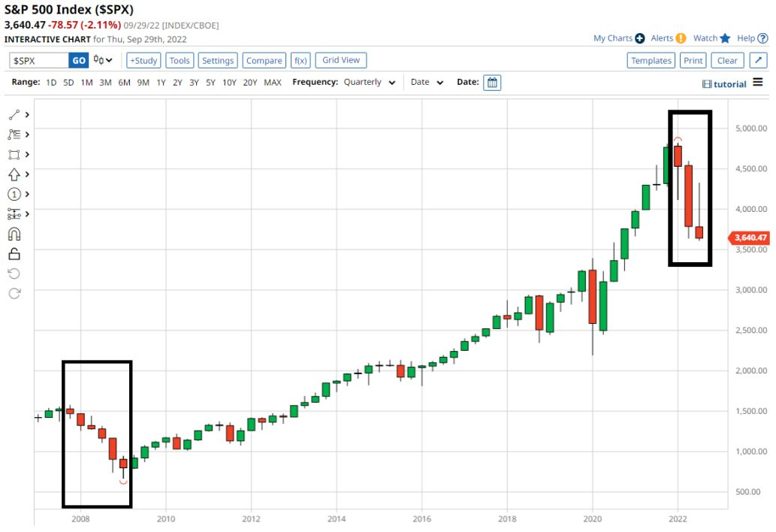Select the Fibonacci levels tool icon
This screenshot has width=776, height=532.
click(x=14, y=214)
